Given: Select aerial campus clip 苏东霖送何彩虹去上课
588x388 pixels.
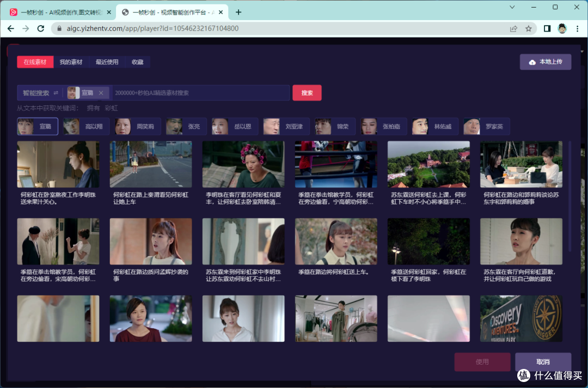Looking at the screenshot, I should pyautogui.click(x=428, y=164).
